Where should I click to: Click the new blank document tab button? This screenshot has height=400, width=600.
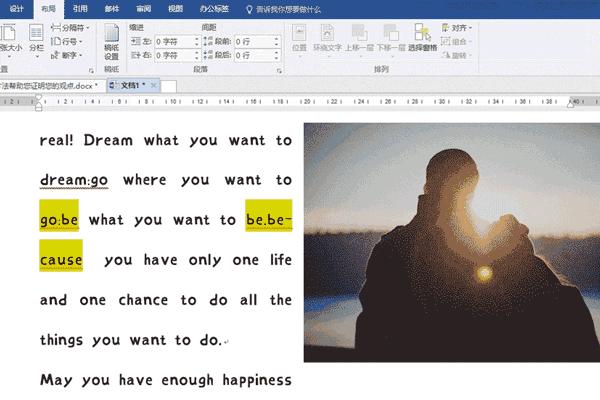pos(169,86)
